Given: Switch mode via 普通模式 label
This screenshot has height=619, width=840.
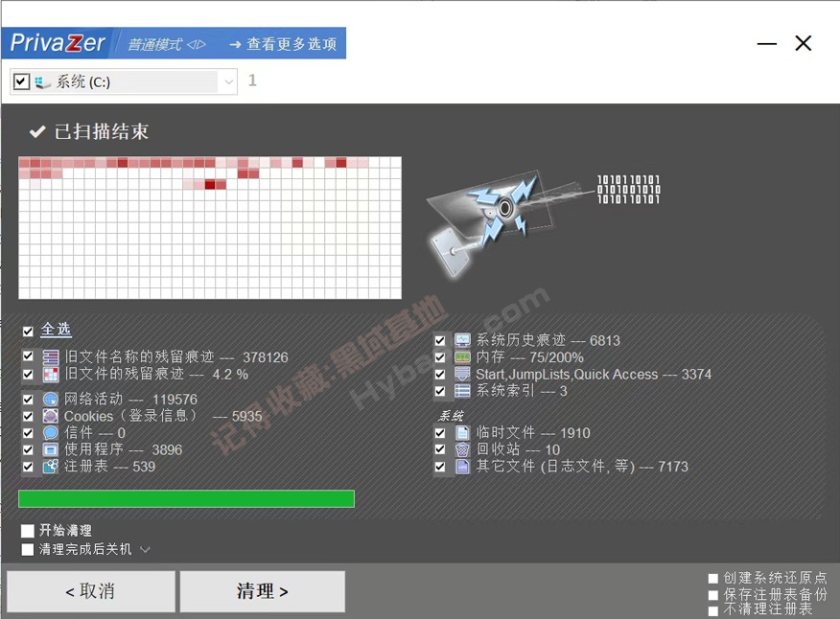Looking at the screenshot, I should [x=168, y=44].
